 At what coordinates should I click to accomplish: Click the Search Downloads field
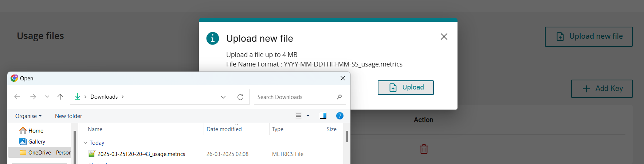pos(295,97)
